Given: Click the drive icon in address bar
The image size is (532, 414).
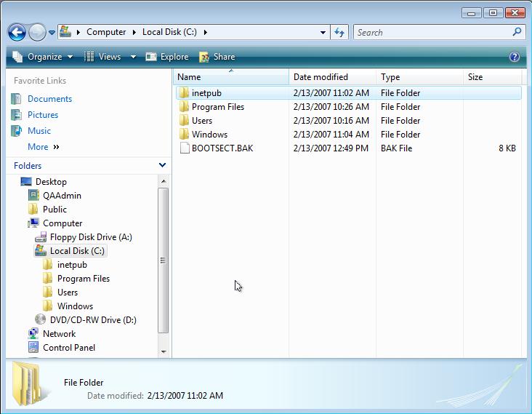Looking at the screenshot, I should tap(65, 32).
